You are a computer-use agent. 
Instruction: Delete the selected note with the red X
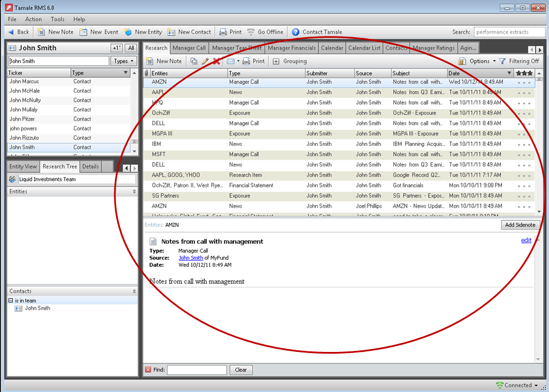point(216,61)
